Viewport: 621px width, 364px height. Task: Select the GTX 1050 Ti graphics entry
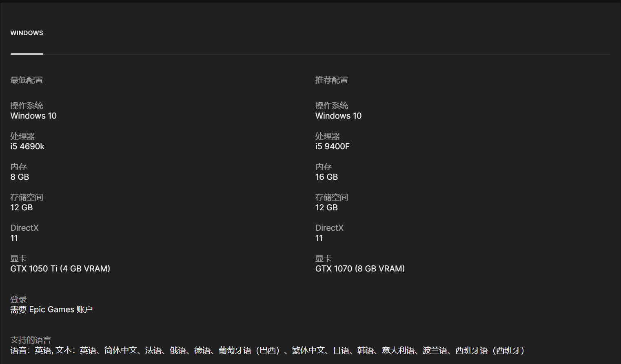[60, 269]
